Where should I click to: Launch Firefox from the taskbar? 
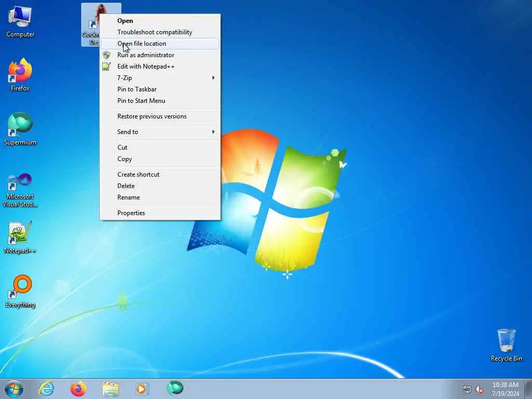[x=78, y=389]
